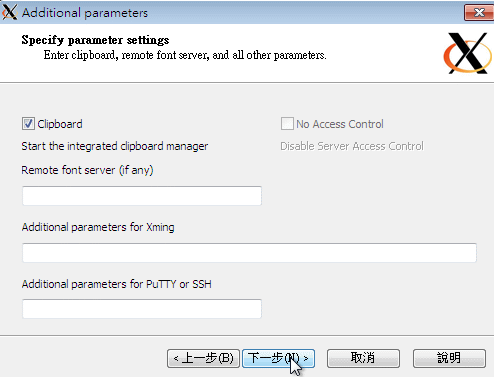Click the large Xming logo in the header
This screenshot has height=377, width=494.
[467, 53]
